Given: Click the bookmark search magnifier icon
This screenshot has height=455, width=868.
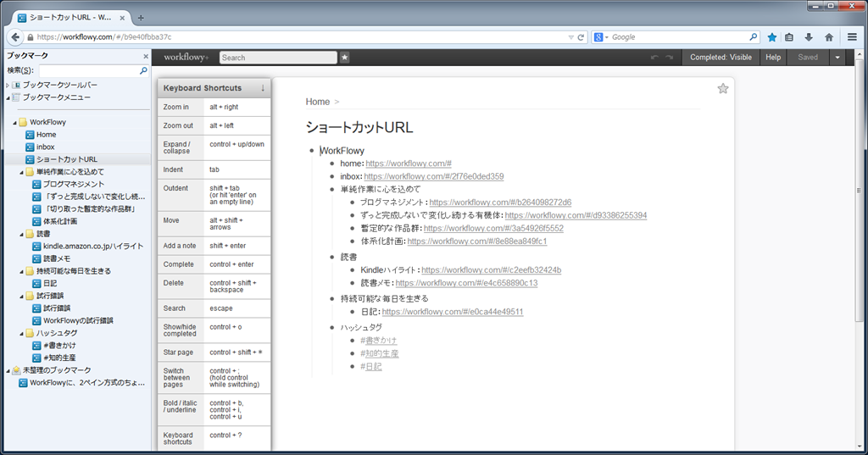Looking at the screenshot, I should point(143,70).
